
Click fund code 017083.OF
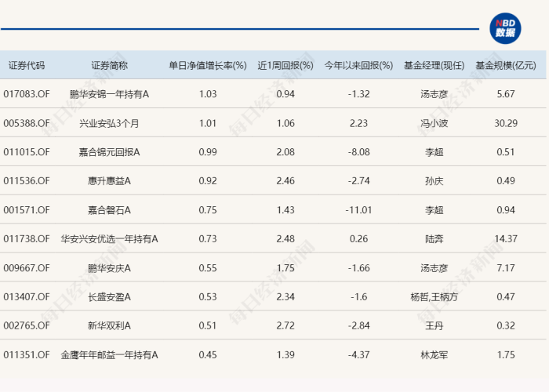(x=27, y=94)
